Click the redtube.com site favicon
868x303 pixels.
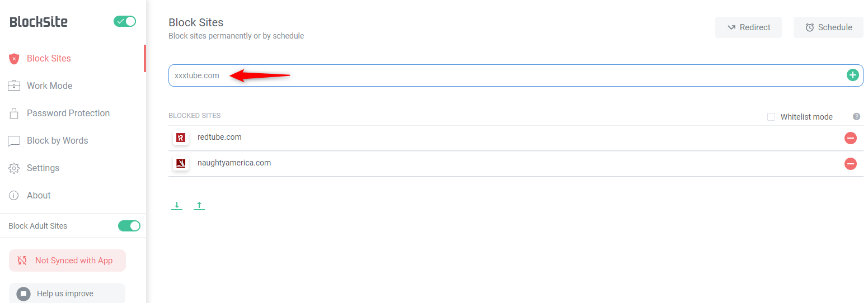click(x=181, y=138)
